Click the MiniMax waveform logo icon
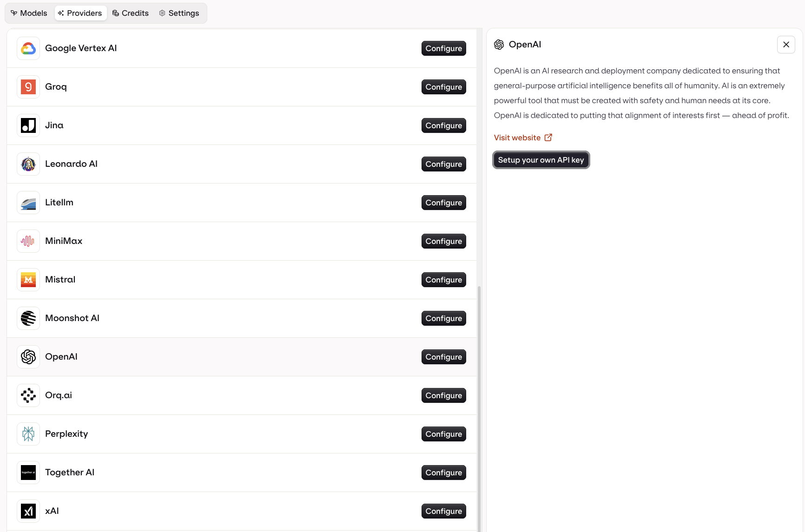 [28, 241]
